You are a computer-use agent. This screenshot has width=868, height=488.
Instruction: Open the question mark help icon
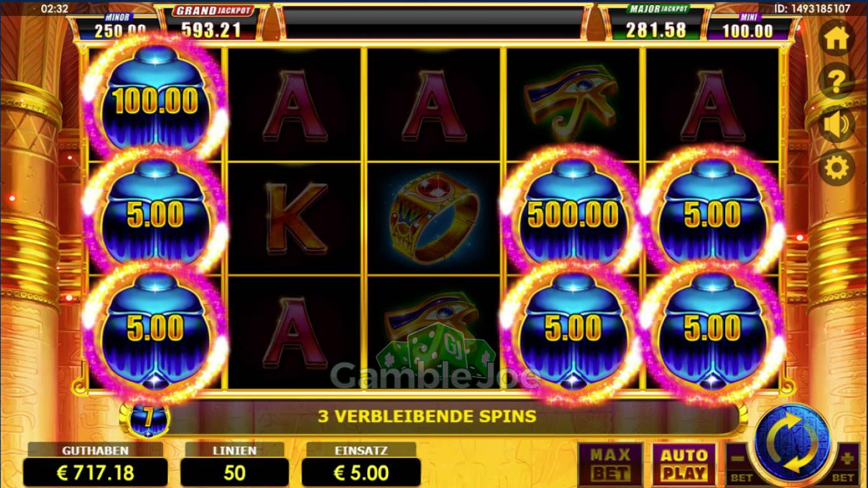[837, 81]
